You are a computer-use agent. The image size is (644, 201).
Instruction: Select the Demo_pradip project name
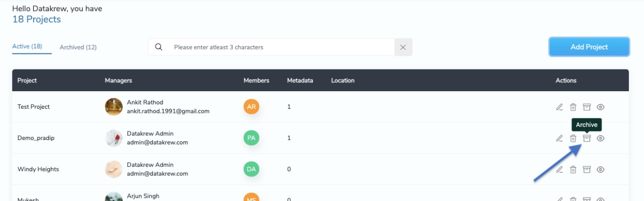coord(36,138)
